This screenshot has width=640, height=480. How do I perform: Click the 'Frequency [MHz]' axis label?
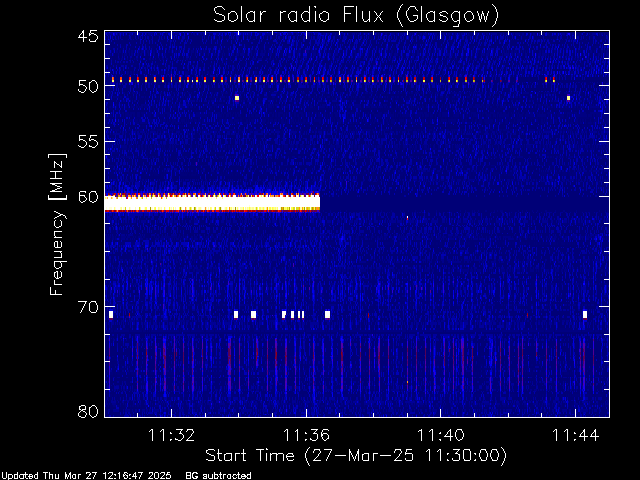[x=57, y=224]
